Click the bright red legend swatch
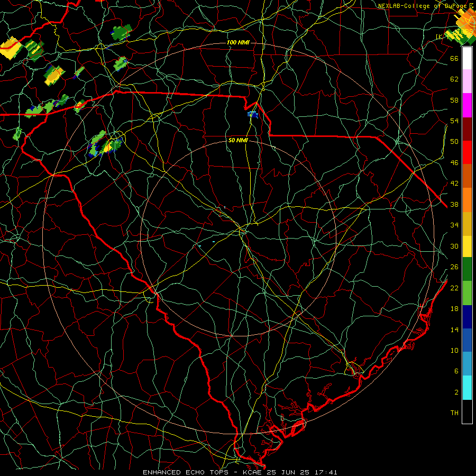 tap(467, 152)
